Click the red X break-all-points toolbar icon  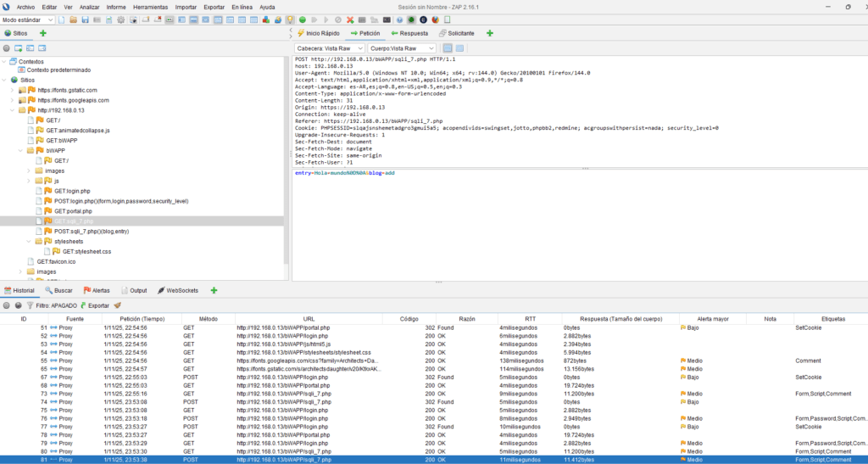351,19
